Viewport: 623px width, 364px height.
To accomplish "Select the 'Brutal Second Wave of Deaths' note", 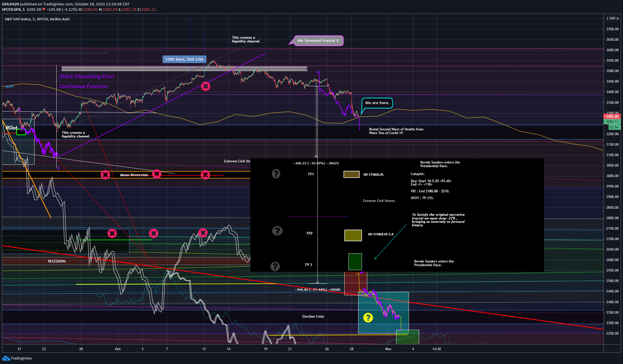I will click(396, 131).
